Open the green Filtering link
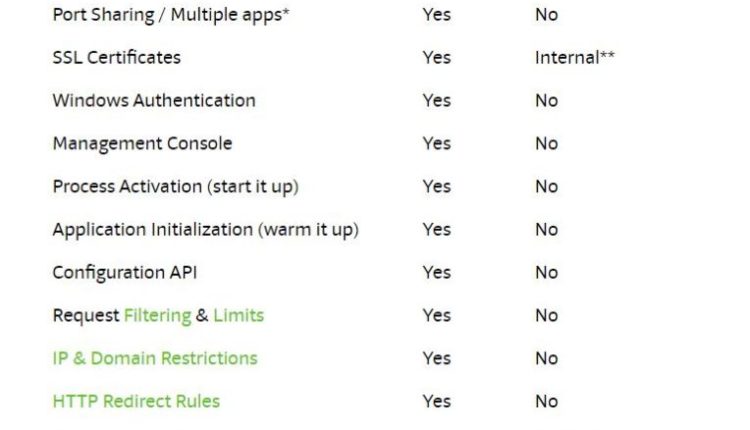 pyautogui.click(x=157, y=316)
